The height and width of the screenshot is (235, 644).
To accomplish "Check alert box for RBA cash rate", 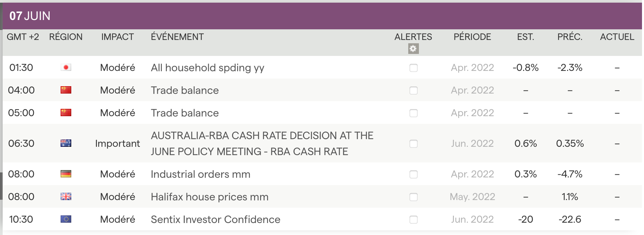I will (x=413, y=144).
